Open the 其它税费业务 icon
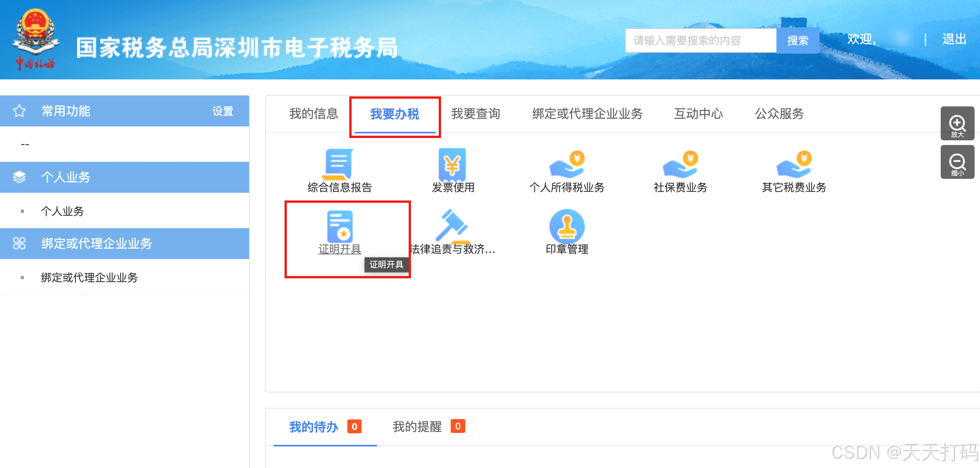This screenshot has height=468, width=980. click(794, 165)
